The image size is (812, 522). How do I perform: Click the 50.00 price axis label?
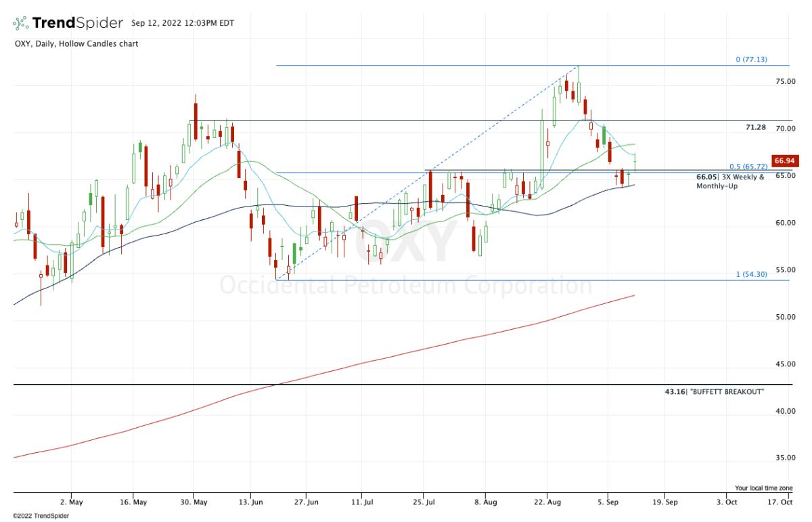[785, 317]
